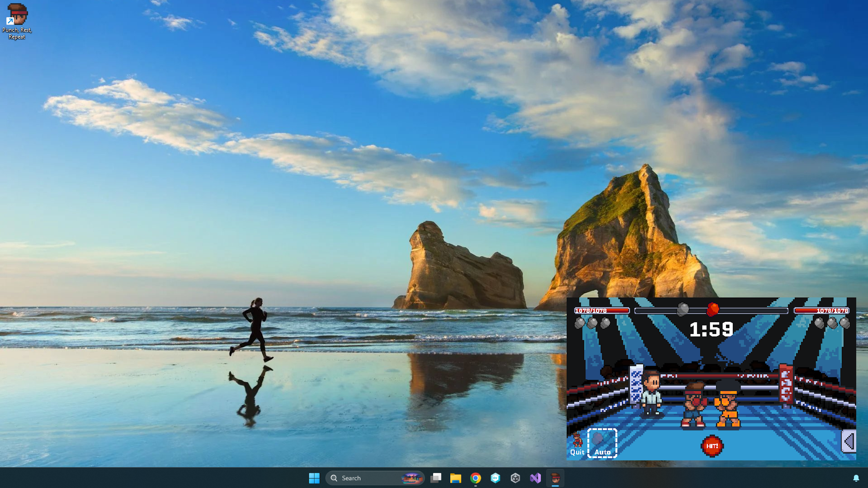The height and width of the screenshot is (488, 868).
Task: Toggle the Auto punch mode
Action: (602, 443)
